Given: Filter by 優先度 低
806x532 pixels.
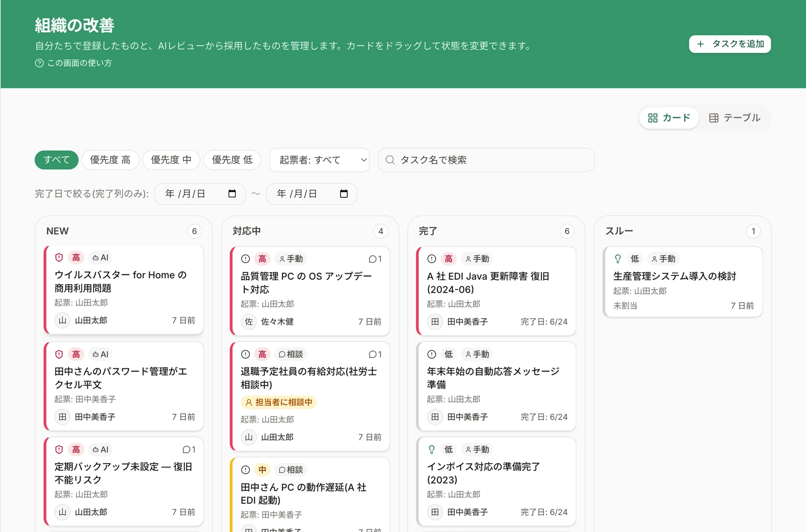Looking at the screenshot, I should (x=232, y=160).
